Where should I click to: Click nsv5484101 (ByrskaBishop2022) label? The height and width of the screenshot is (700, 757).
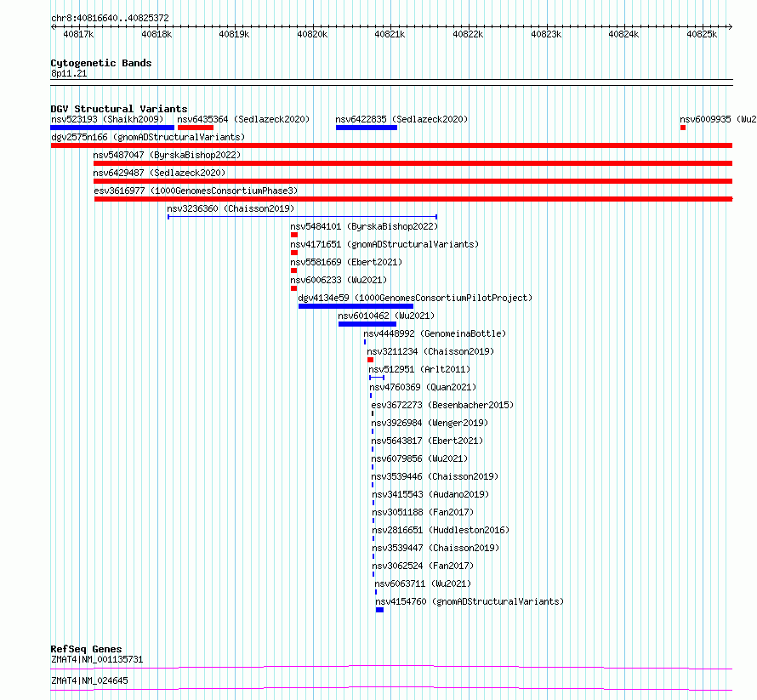tap(364, 226)
